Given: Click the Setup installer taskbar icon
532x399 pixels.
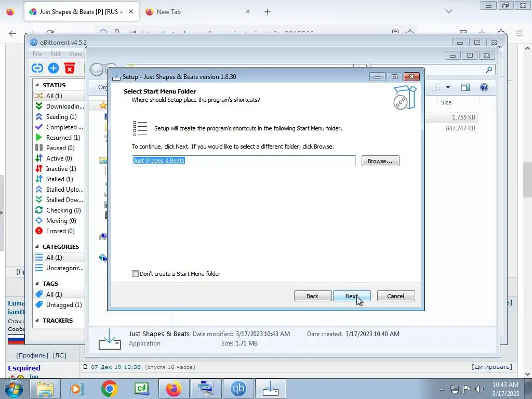Looking at the screenshot, I should click(270, 389).
